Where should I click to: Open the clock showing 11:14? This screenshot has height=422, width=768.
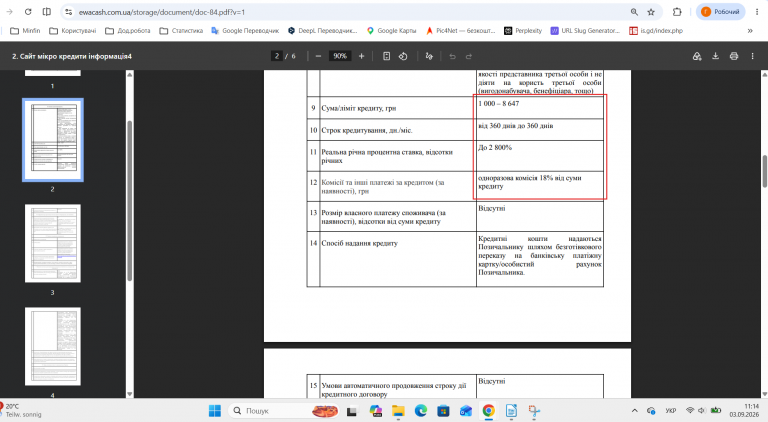point(744,410)
